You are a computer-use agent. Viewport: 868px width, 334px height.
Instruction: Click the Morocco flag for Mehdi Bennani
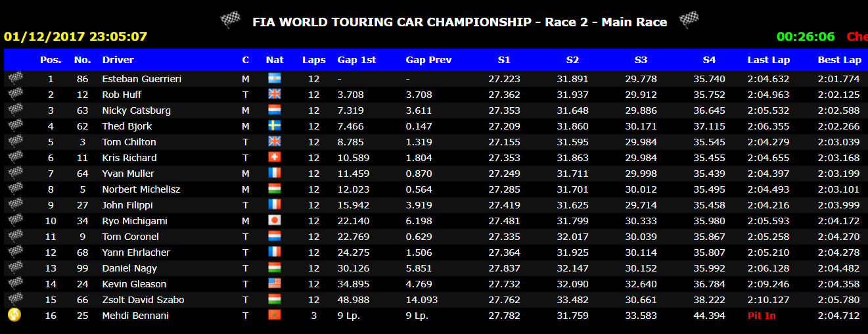[275, 316]
